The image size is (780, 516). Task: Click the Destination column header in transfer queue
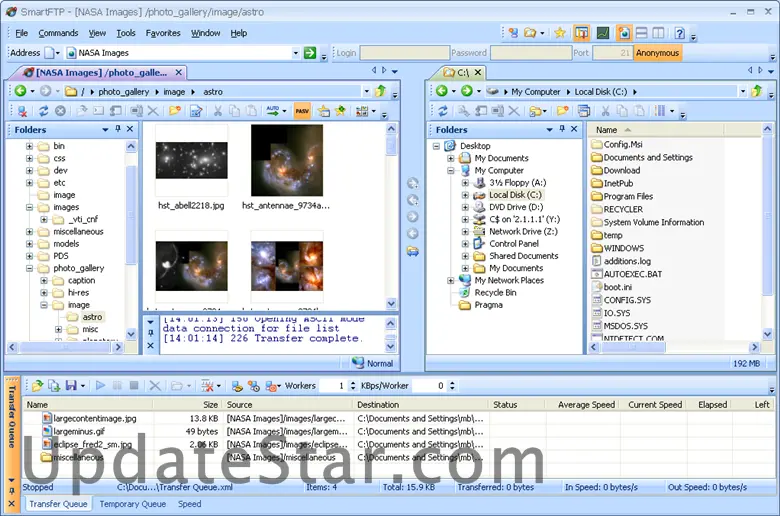click(x=420, y=405)
